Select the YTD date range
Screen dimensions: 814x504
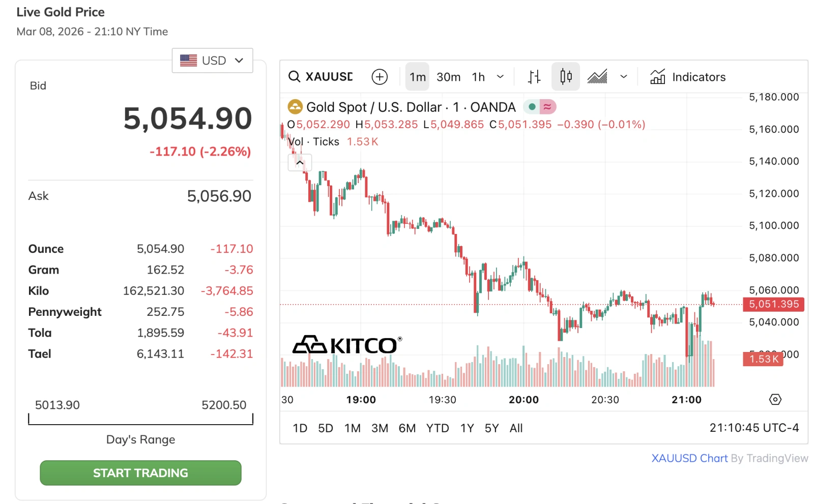click(x=437, y=428)
